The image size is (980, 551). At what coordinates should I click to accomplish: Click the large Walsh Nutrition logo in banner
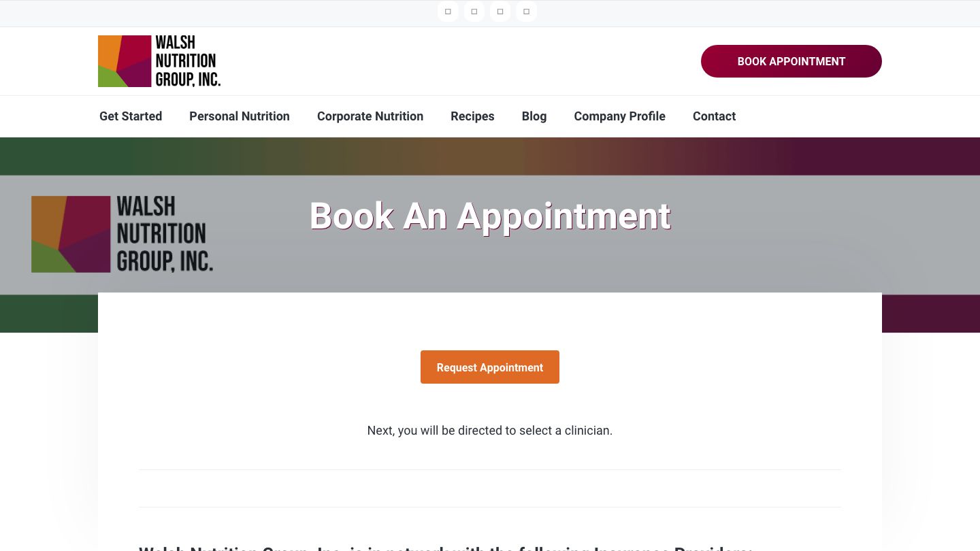click(122, 235)
